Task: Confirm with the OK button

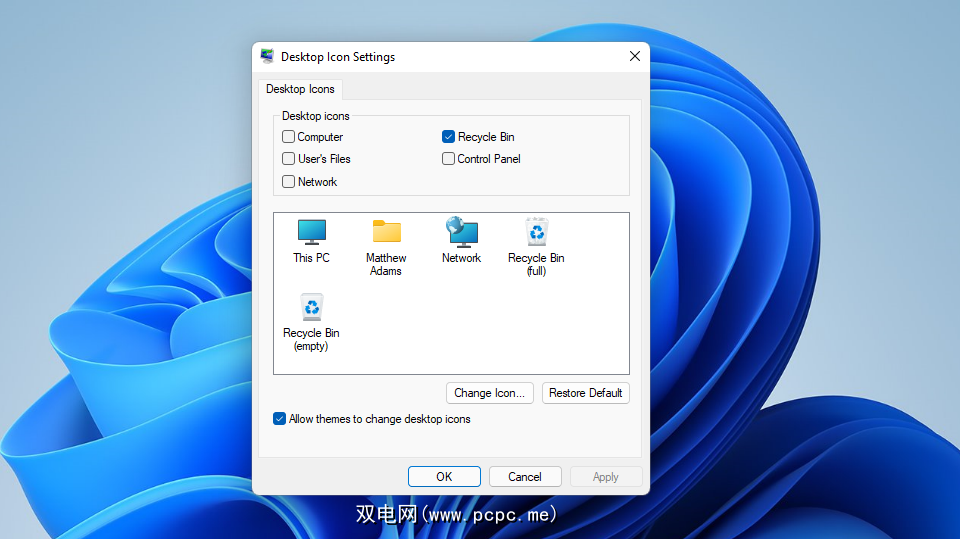Action: [444, 477]
